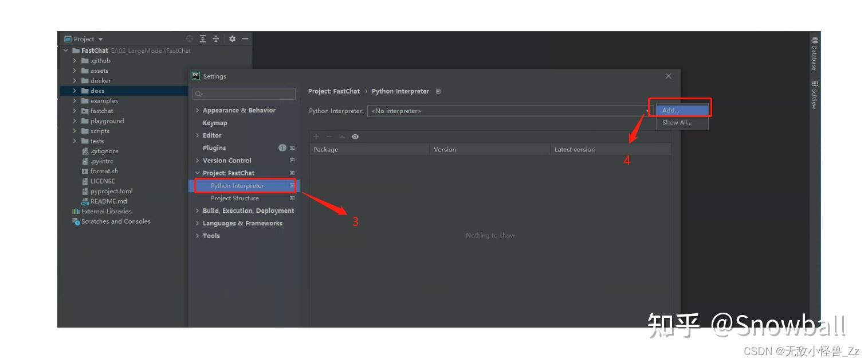Open the Database tool window
This screenshot has width=868, height=362.
point(815,53)
